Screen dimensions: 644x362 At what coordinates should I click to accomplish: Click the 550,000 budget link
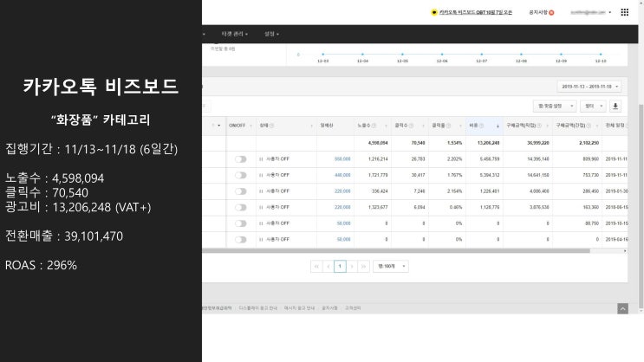click(342, 159)
